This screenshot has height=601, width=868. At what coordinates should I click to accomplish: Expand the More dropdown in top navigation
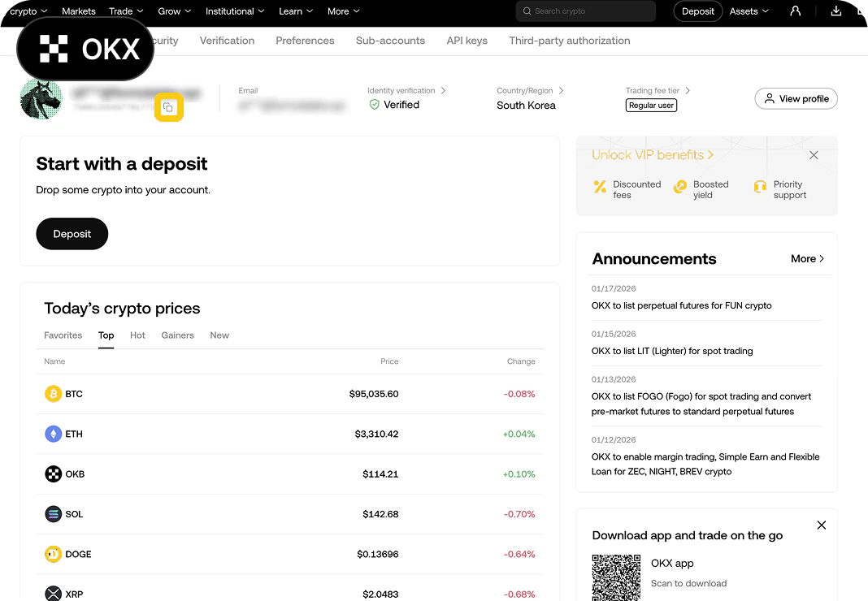(x=343, y=11)
